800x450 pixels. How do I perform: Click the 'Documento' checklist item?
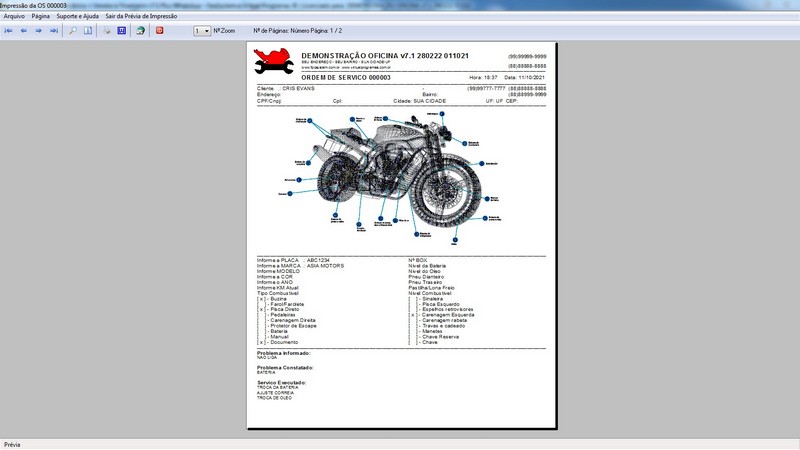(x=278, y=342)
